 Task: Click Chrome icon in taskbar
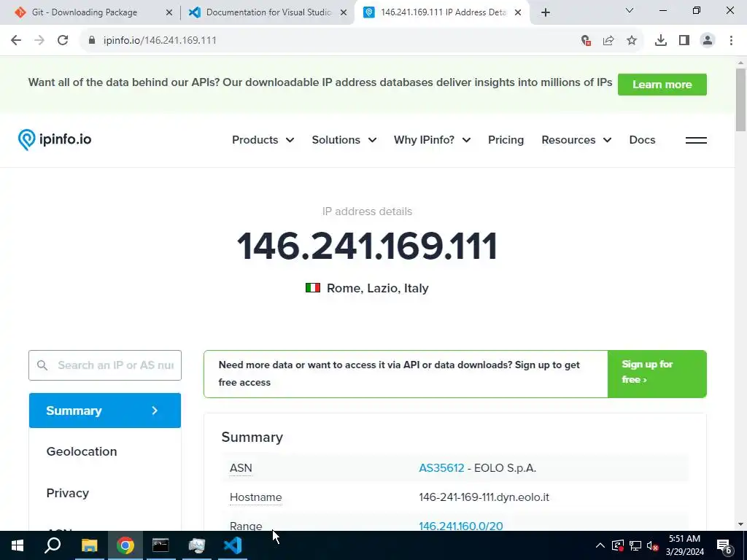tap(125, 545)
